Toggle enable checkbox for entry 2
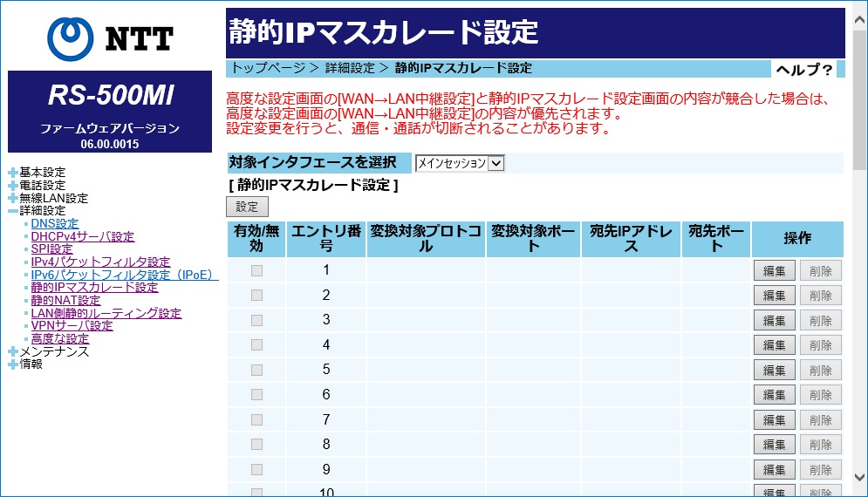Screen dimensions: 868x497 click(256, 296)
